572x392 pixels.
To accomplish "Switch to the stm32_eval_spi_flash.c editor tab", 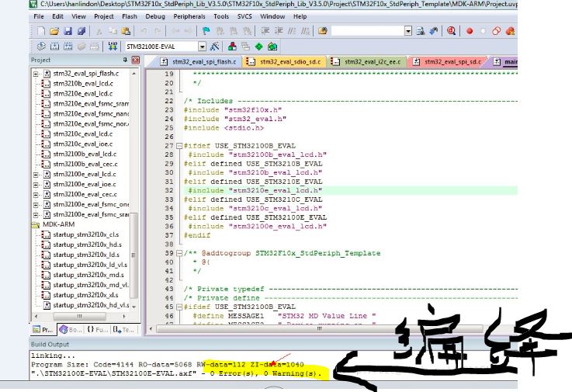I will pos(199,61).
